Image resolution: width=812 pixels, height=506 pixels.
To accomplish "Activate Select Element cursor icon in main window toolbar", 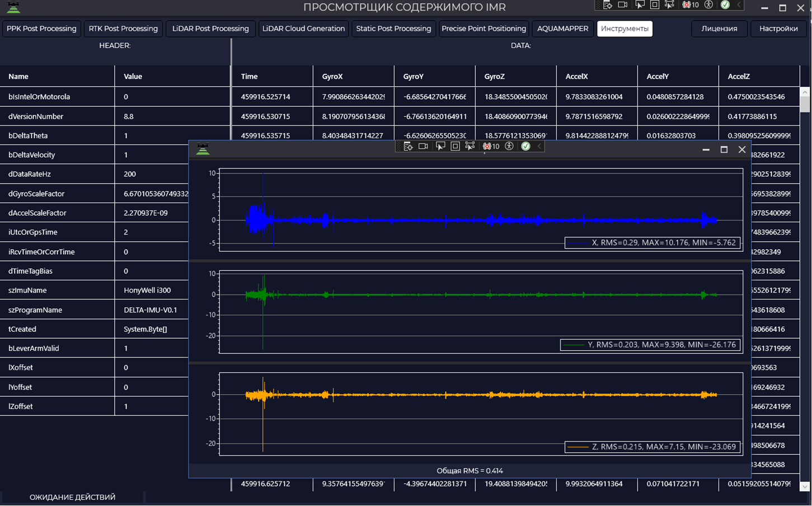I will [x=640, y=5].
